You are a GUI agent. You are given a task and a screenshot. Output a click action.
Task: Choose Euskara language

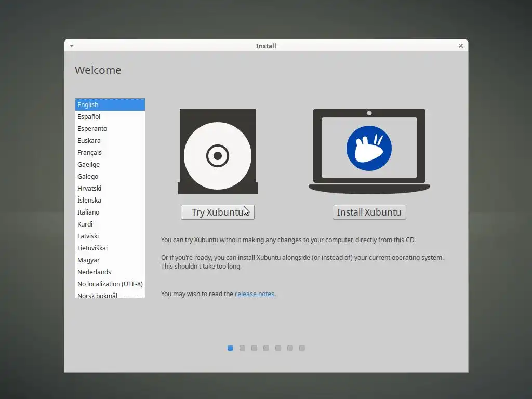[110, 140]
